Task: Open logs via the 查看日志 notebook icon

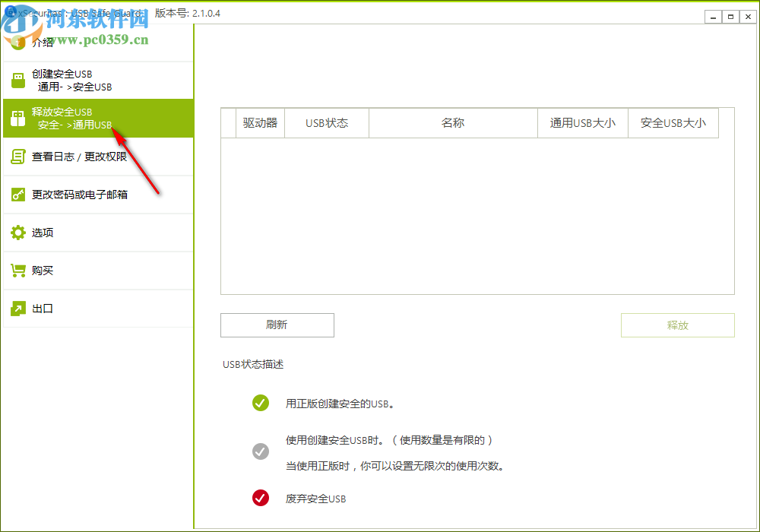Action: [x=17, y=157]
